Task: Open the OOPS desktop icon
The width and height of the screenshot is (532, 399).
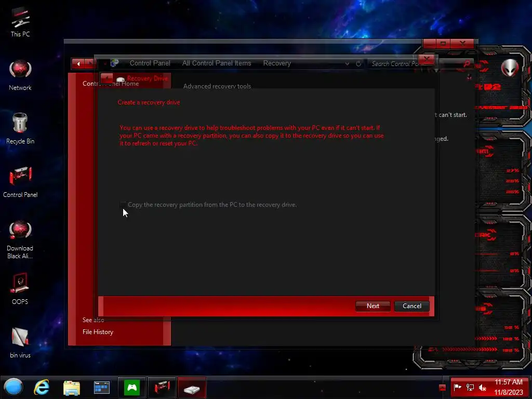Action: [20, 289]
